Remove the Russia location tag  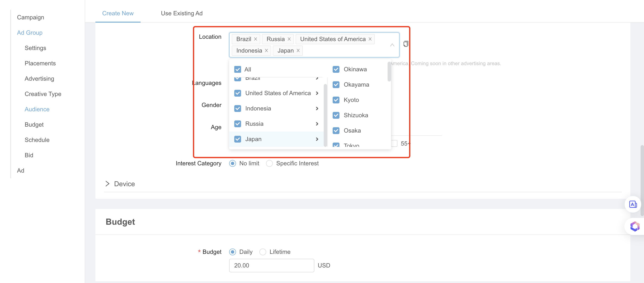(x=289, y=39)
